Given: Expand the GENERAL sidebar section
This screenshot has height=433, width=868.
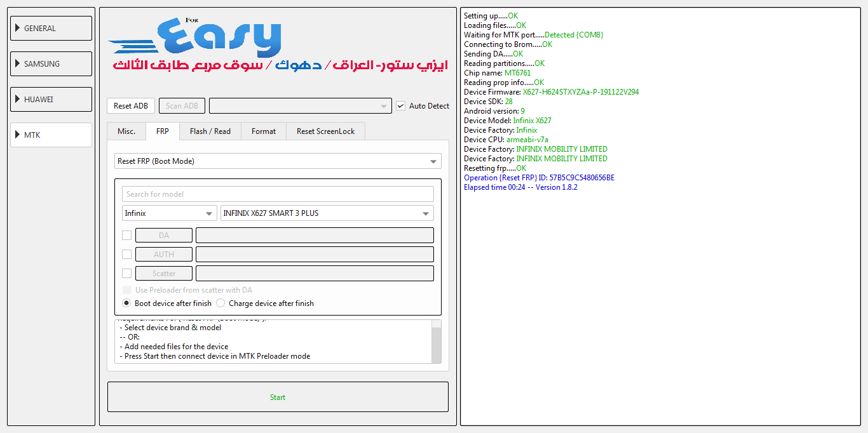Looking at the screenshot, I should point(51,29).
